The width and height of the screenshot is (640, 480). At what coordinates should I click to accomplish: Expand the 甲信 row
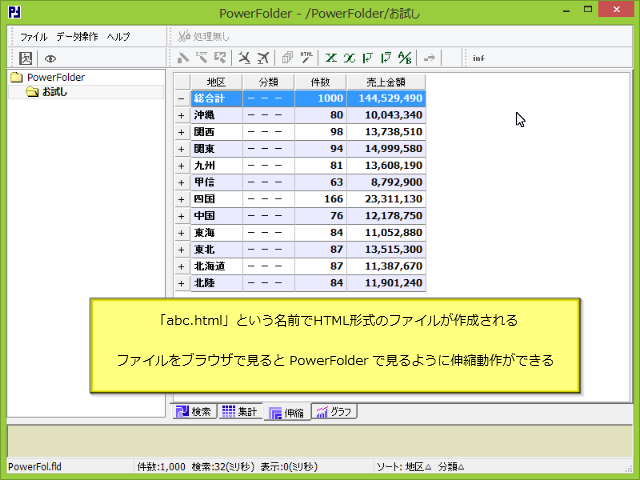point(181,182)
